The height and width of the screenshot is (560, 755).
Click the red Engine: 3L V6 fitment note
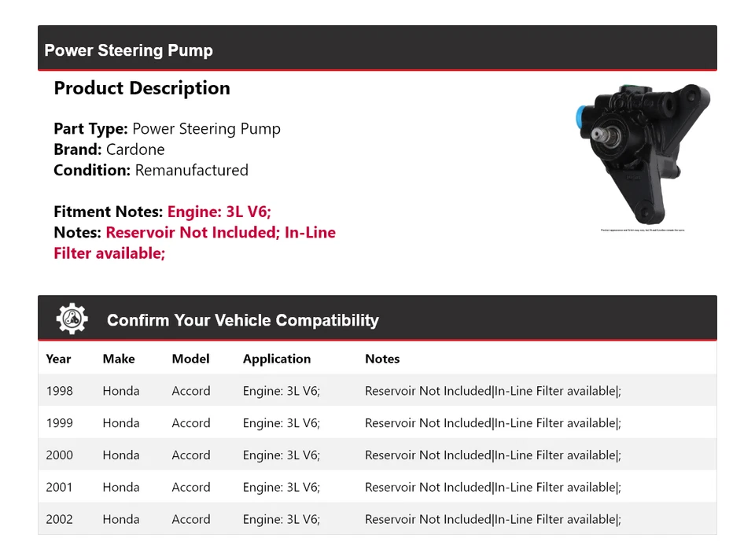coord(219,212)
